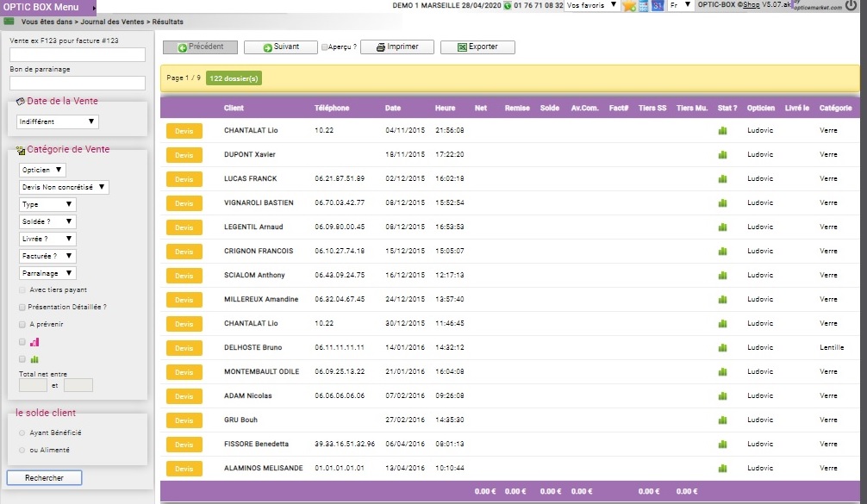The height and width of the screenshot is (504, 867).
Task: Expand the OPTIC BOX Menu arrow
Action: pyautogui.click(x=94, y=8)
